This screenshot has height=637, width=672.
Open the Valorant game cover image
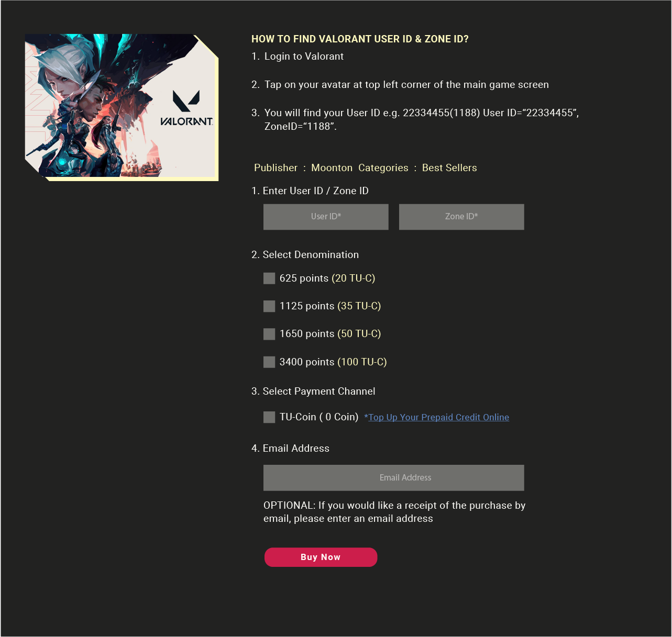122,107
